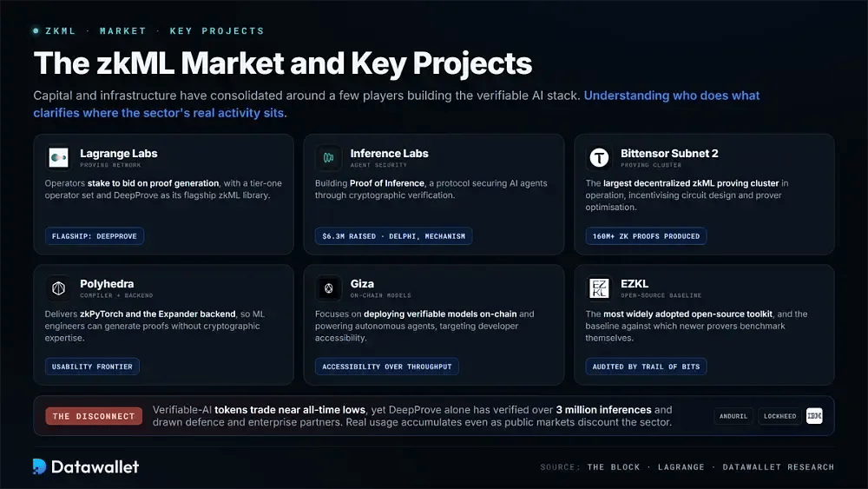Click largest decentralized zkML proving cluster text

(691, 183)
